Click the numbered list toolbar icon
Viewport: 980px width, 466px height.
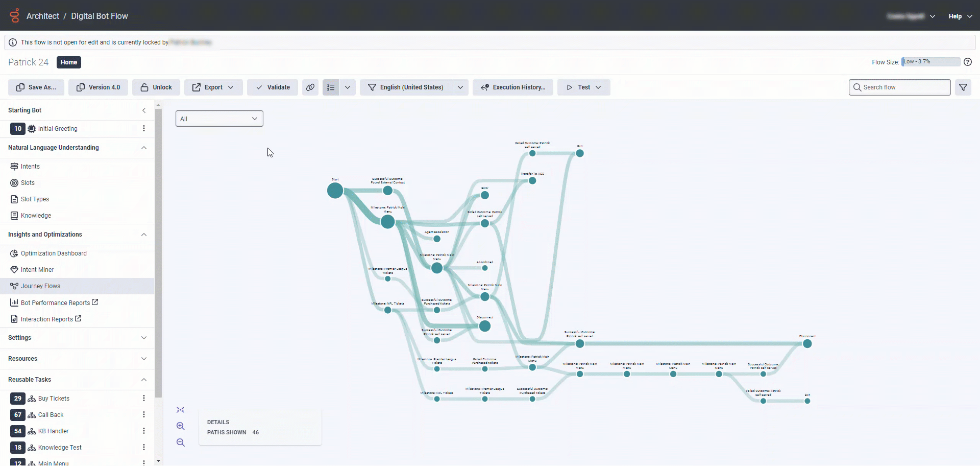[x=331, y=87]
